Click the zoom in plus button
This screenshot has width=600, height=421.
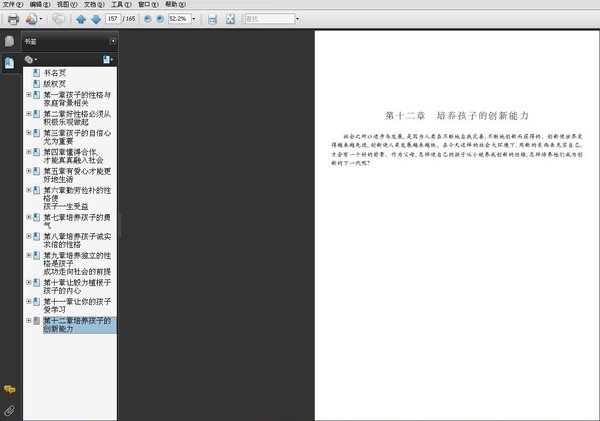160,19
